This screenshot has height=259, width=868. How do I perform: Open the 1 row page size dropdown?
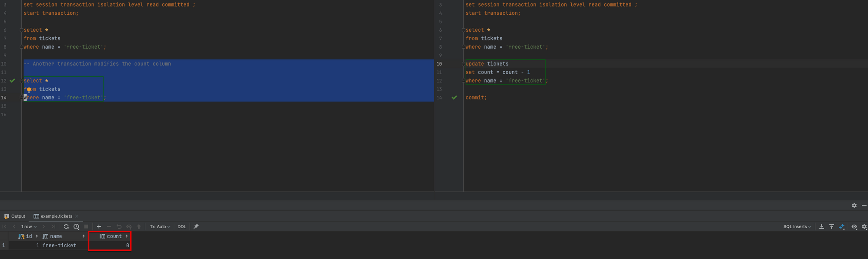tap(29, 226)
